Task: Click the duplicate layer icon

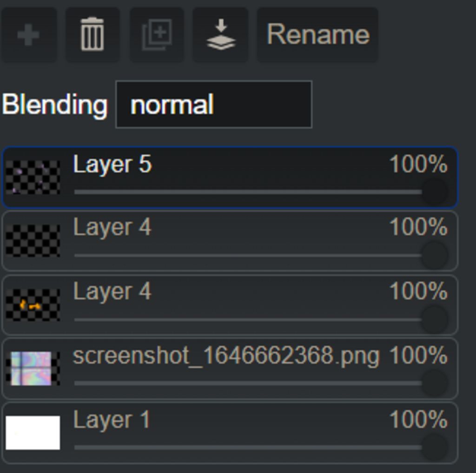Action: pyautogui.click(x=157, y=35)
